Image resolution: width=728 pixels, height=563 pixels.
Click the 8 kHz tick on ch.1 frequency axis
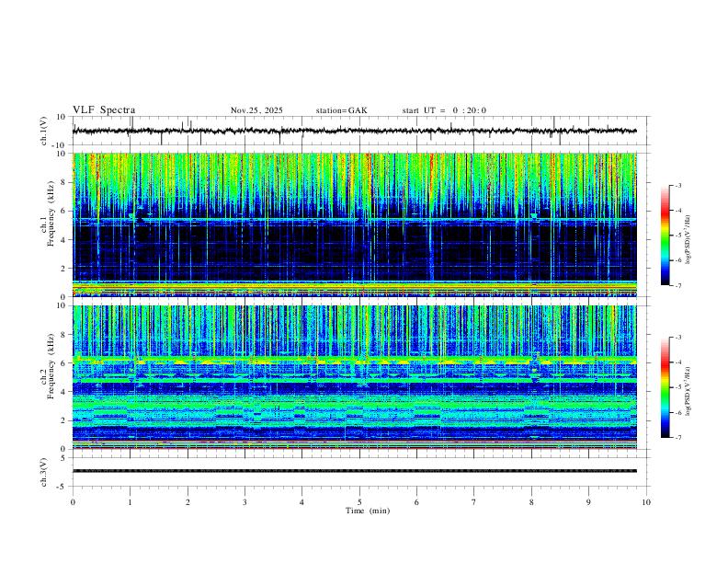pos(64,182)
